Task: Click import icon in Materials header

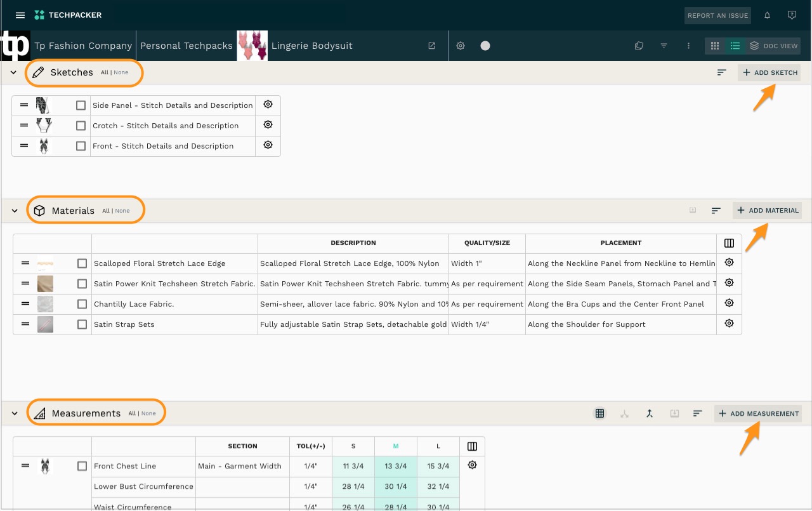Action: pyautogui.click(x=693, y=210)
